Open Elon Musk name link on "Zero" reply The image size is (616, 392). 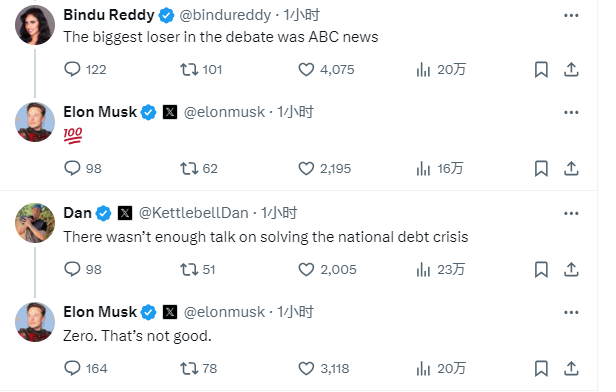point(100,312)
